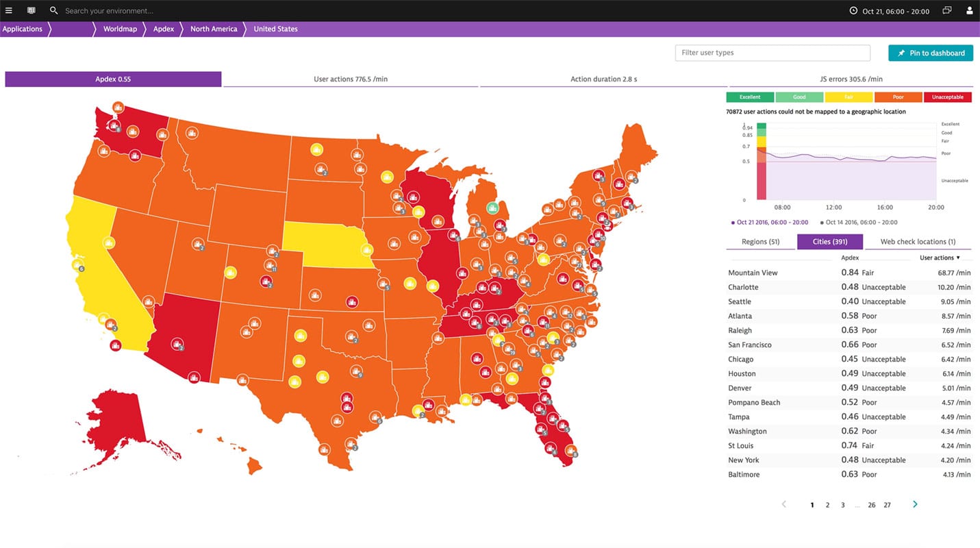
Task: Open the navigation hamburger menu
Action: 9,10
